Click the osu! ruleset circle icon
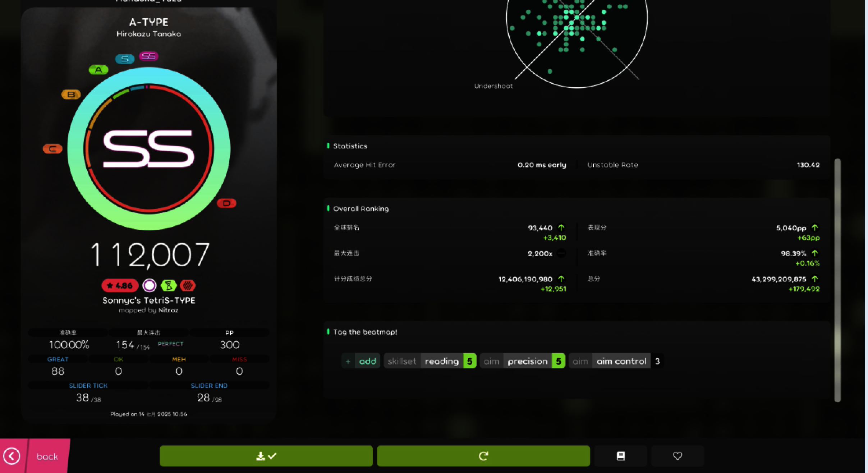The height and width of the screenshot is (473, 868). 150,286
